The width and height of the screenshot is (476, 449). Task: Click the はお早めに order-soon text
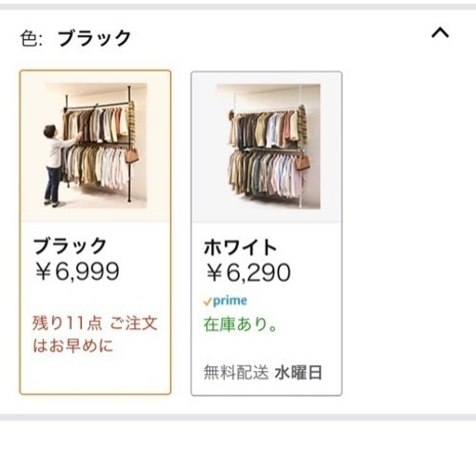click(73, 346)
